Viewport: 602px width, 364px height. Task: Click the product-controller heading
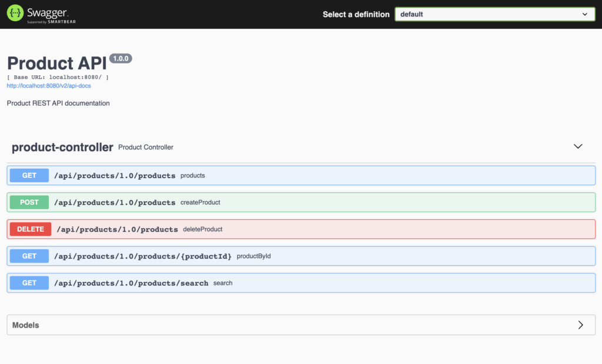tap(62, 147)
